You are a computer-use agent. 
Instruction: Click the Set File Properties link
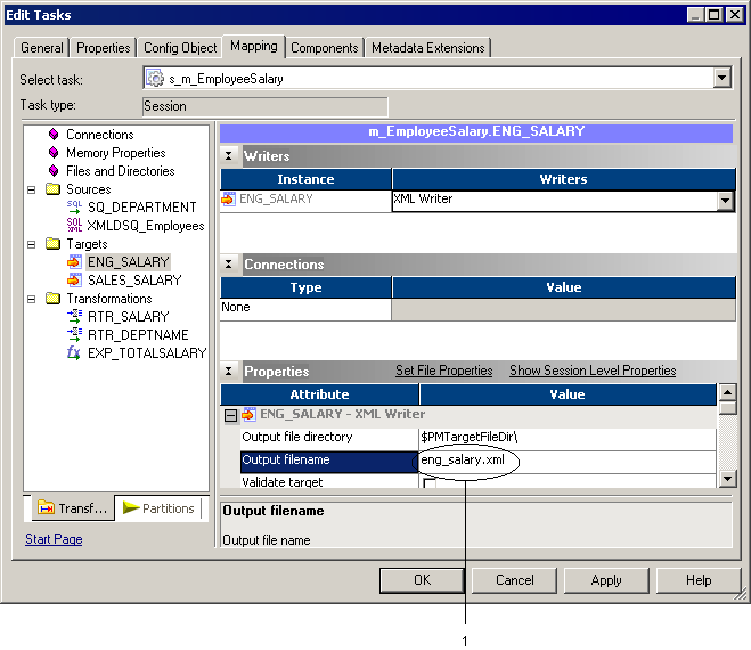tap(444, 371)
